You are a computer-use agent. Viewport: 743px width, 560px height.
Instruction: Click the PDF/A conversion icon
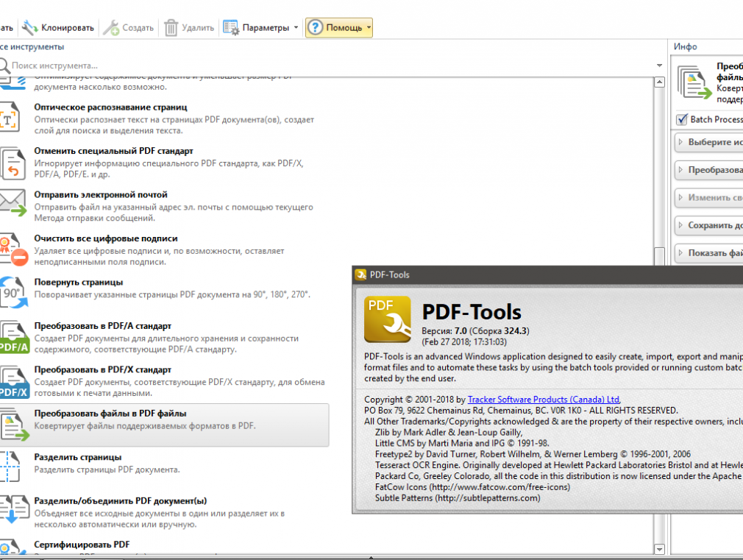tap(15, 337)
